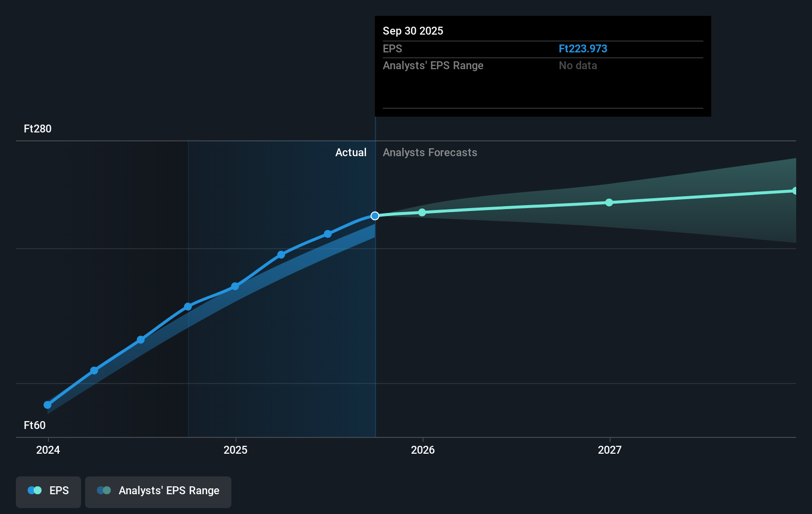This screenshot has width=812, height=514.
Task: Click the highlighted Sep 2025 data point marker
Action: point(375,215)
